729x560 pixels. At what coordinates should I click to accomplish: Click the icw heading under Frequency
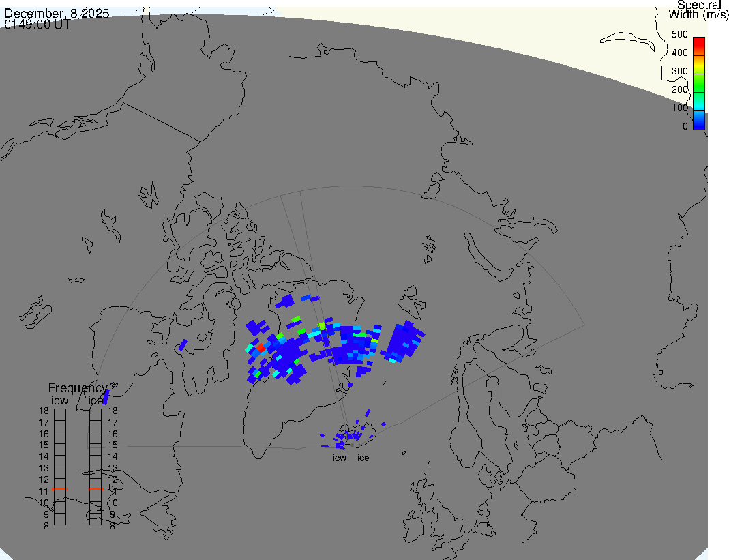tap(59, 400)
